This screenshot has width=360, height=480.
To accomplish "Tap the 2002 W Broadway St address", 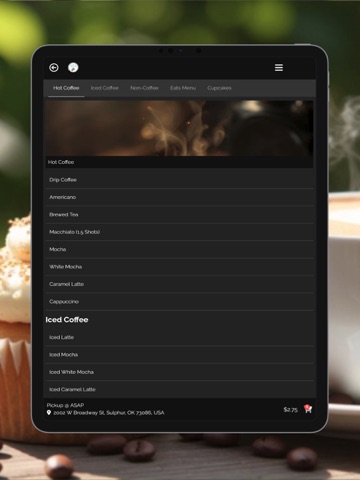I will (x=109, y=413).
